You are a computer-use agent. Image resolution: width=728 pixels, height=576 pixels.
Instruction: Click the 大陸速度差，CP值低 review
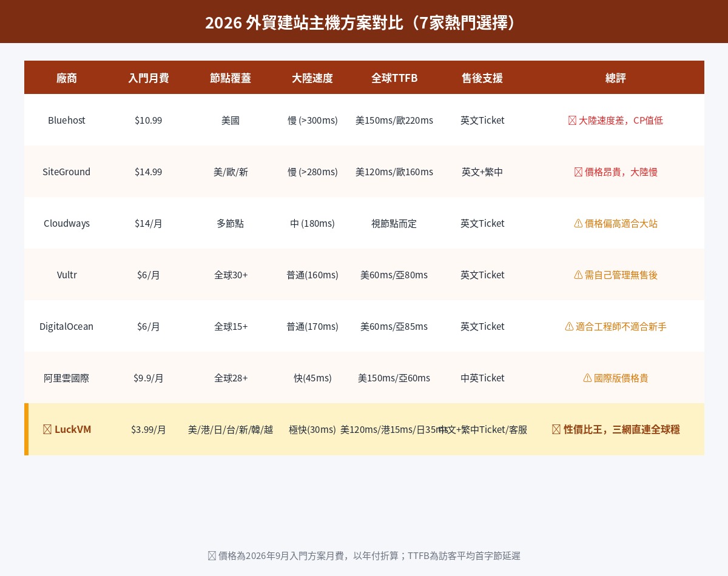pos(616,120)
